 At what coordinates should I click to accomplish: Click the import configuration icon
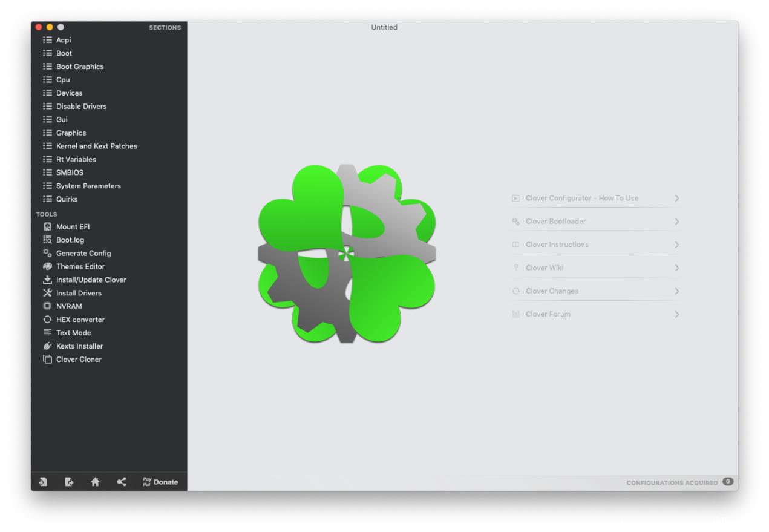click(43, 482)
